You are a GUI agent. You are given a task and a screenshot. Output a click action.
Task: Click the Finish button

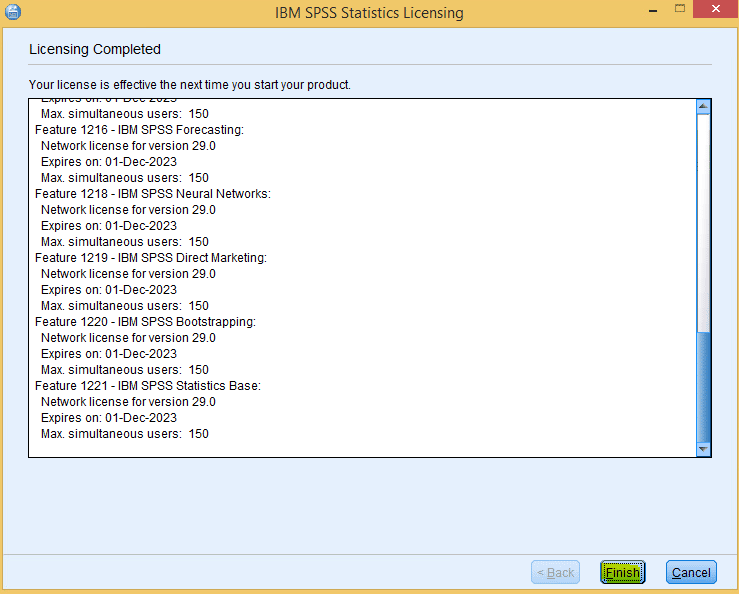pyautogui.click(x=622, y=572)
